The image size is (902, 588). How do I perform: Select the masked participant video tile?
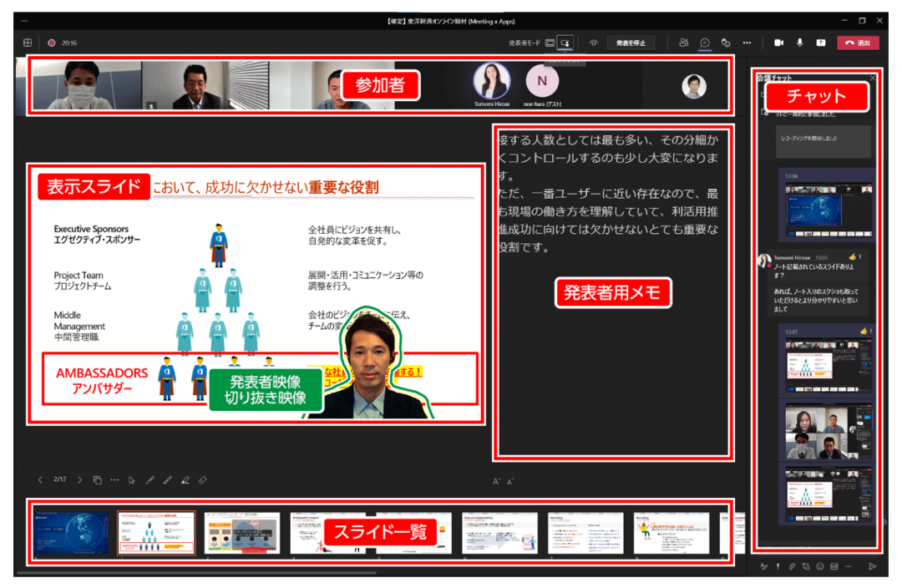[x=87, y=85]
